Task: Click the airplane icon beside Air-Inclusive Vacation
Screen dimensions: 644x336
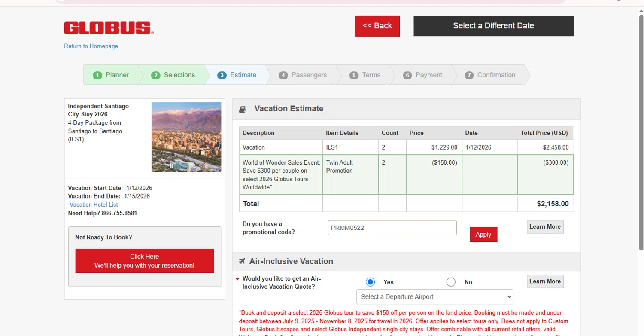Action: tap(242, 261)
